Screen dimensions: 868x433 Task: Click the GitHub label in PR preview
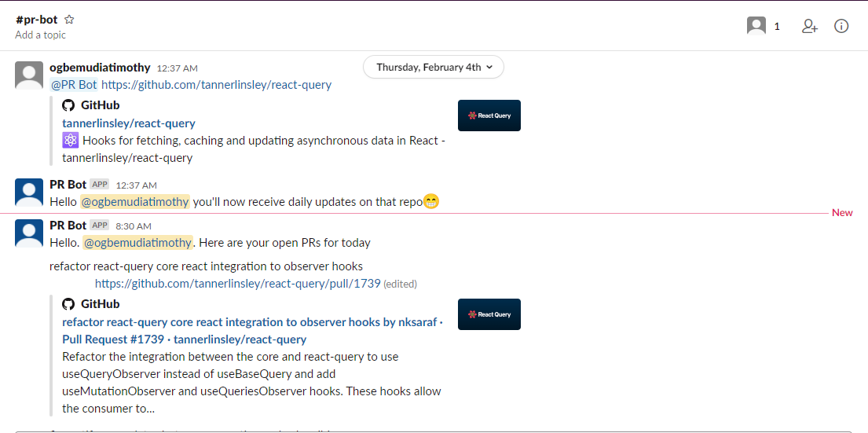click(x=101, y=304)
